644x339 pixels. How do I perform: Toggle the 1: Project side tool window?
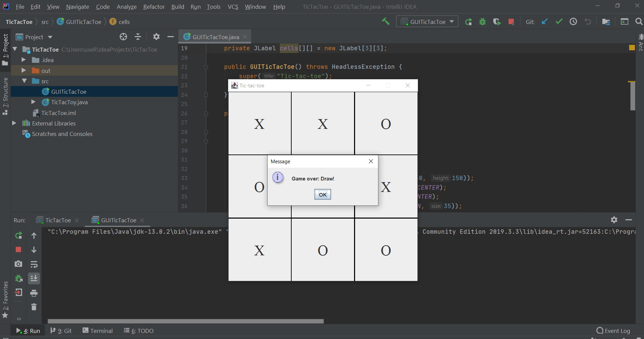tap(5, 50)
